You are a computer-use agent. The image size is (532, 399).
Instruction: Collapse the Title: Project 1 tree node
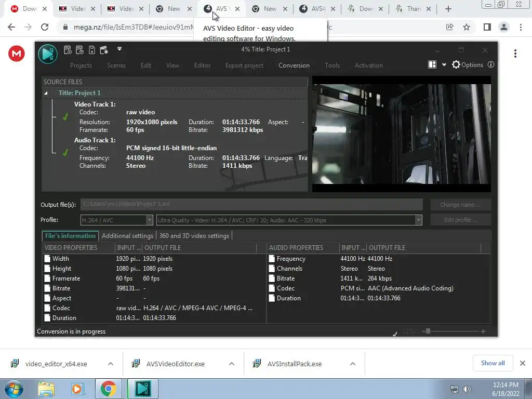tap(46, 93)
